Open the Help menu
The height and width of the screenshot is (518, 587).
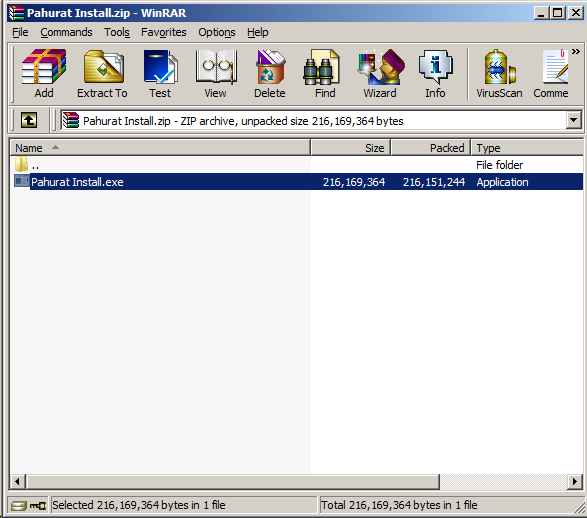(258, 32)
